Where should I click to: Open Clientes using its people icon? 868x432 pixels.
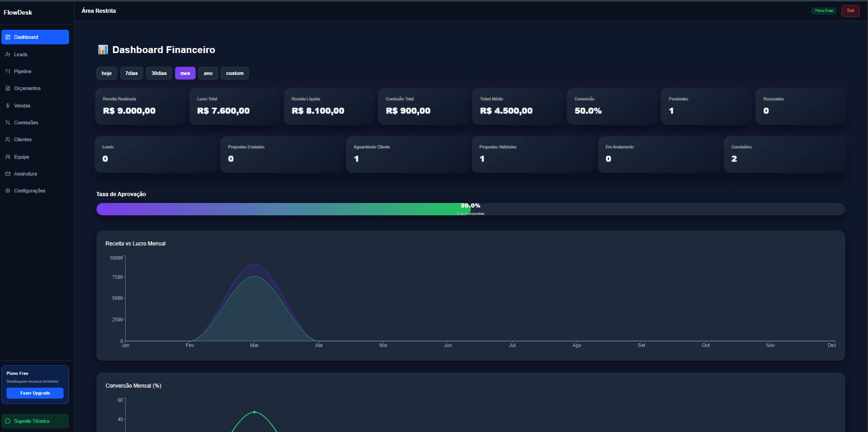(x=8, y=139)
